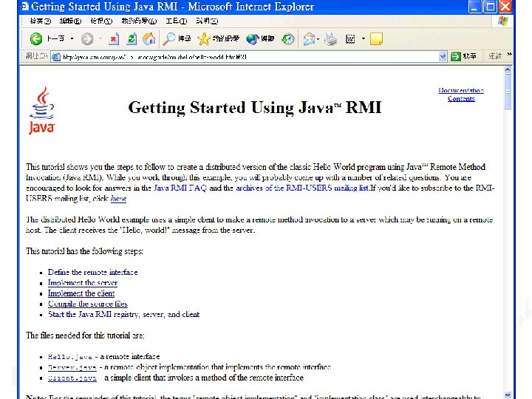Open the Edit menu
Viewport: 532px width, 399px height.
[70, 21]
